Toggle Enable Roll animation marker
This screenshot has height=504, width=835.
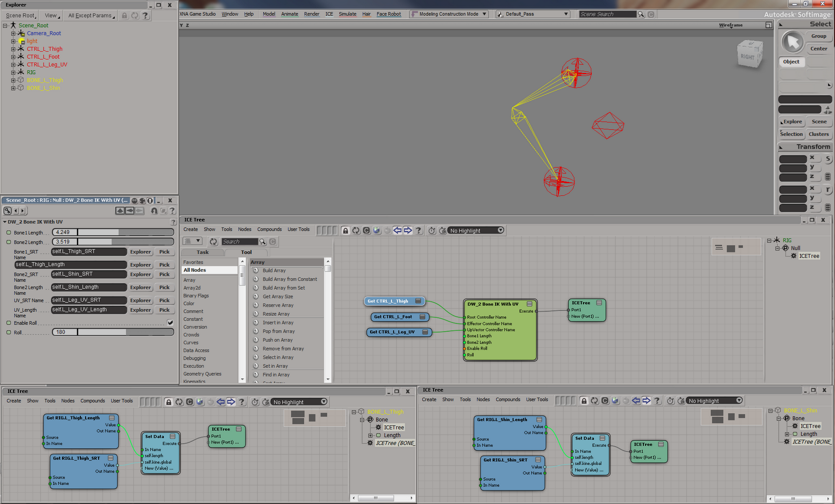click(x=8, y=323)
